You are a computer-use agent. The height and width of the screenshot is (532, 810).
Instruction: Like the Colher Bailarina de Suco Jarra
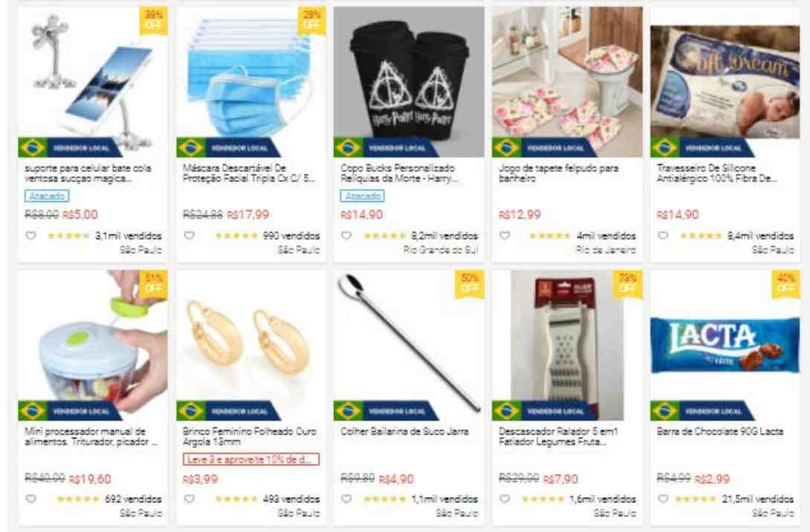pos(346,499)
